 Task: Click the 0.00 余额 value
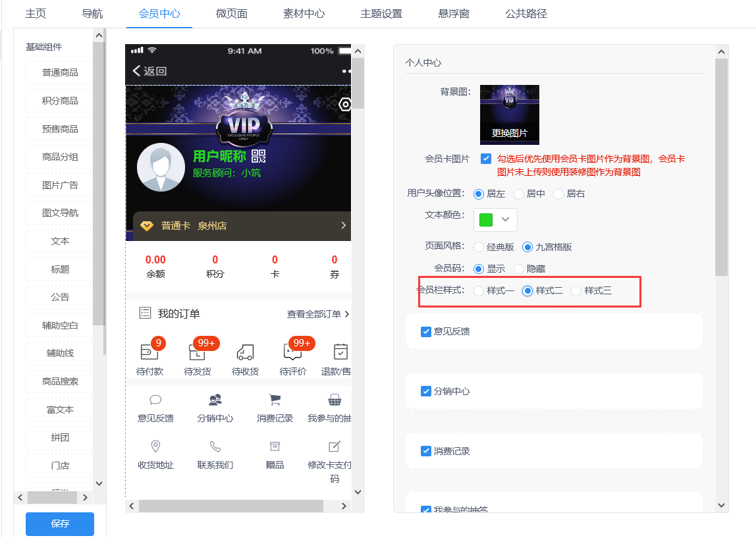155,260
